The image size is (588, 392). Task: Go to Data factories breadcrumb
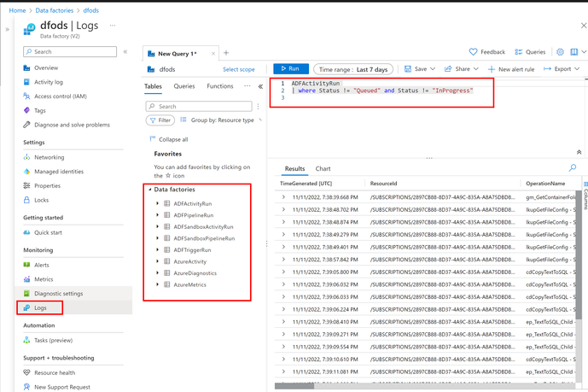(x=55, y=10)
